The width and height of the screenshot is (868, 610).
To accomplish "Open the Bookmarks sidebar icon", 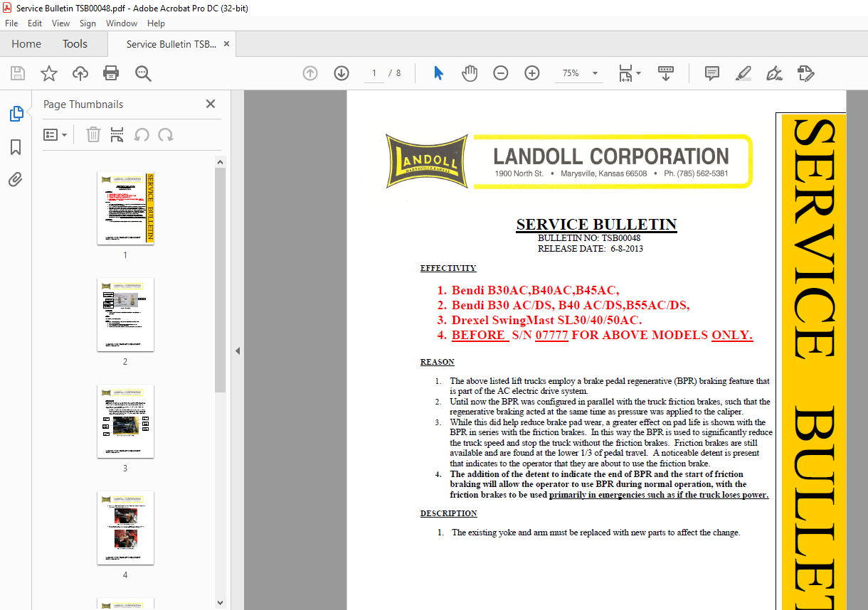I will [x=16, y=147].
